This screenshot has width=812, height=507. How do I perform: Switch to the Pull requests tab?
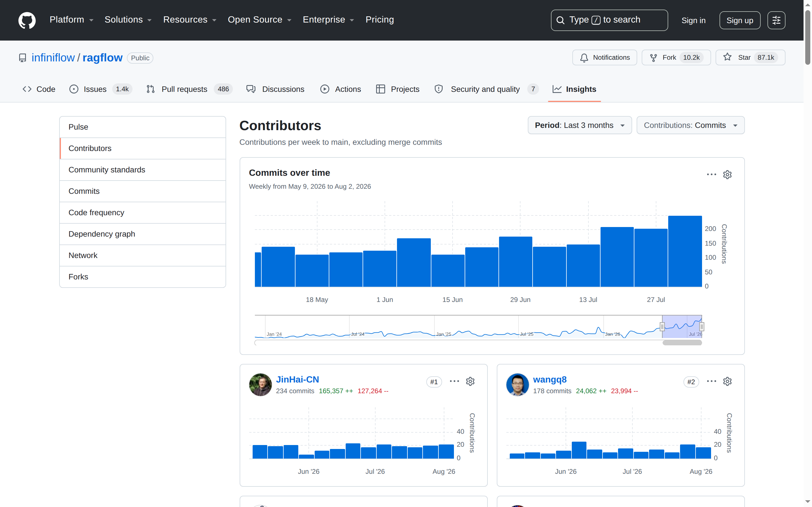pos(189,89)
